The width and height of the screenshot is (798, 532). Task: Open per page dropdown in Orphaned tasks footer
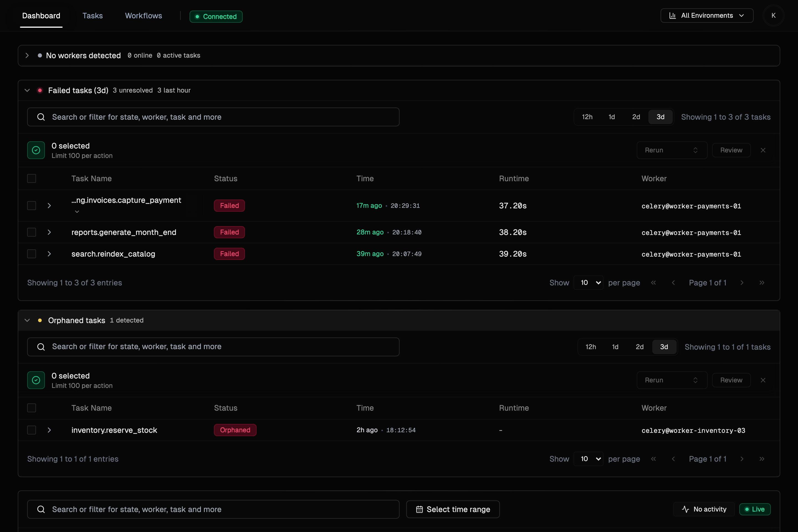tap(588, 459)
